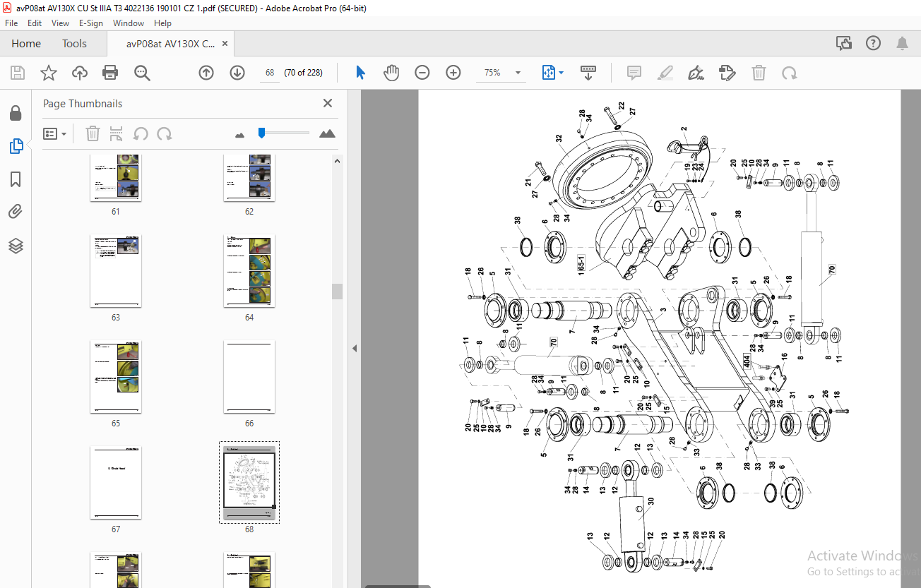Click the upload to cloud icon
The width and height of the screenshot is (921, 588).
(x=80, y=73)
